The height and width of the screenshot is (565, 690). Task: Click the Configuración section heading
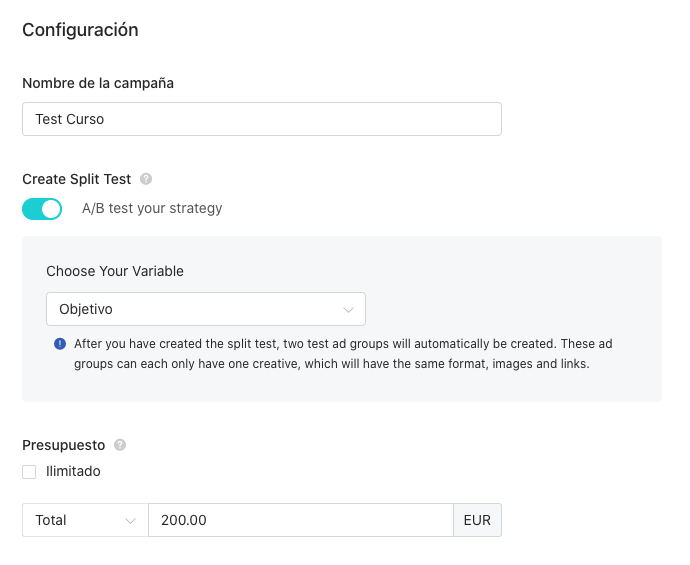point(80,30)
